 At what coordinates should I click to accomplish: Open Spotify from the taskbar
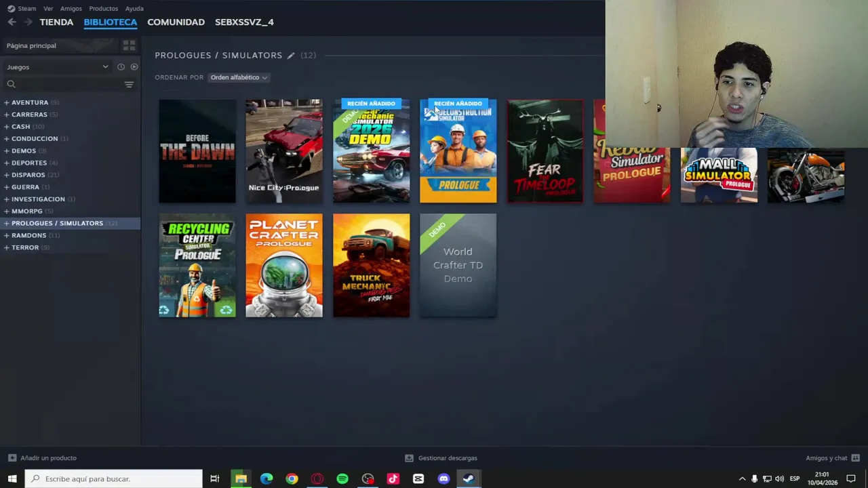342,479
